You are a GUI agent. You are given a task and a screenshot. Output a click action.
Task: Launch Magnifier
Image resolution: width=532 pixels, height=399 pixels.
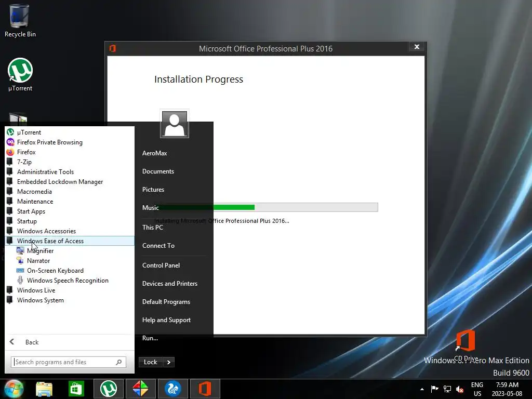click(70, 251)
